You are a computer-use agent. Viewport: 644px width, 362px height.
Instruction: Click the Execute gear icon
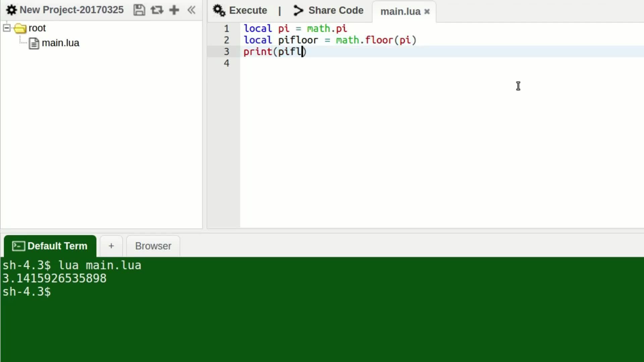pos(218,10)
